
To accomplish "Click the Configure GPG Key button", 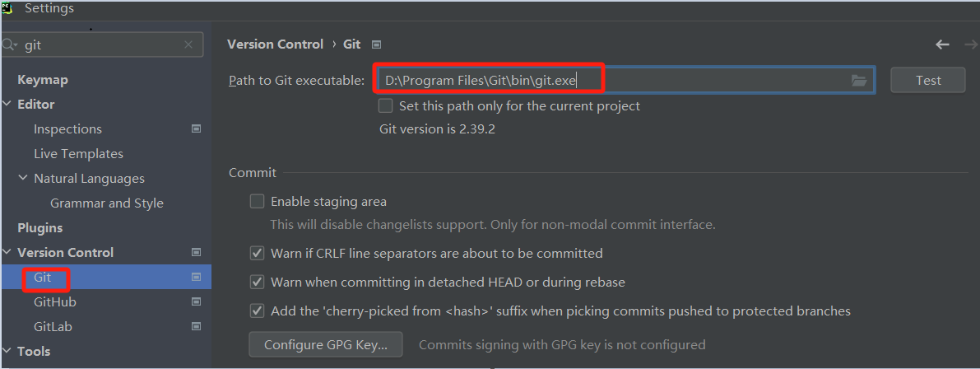I will tap(326, 345).
